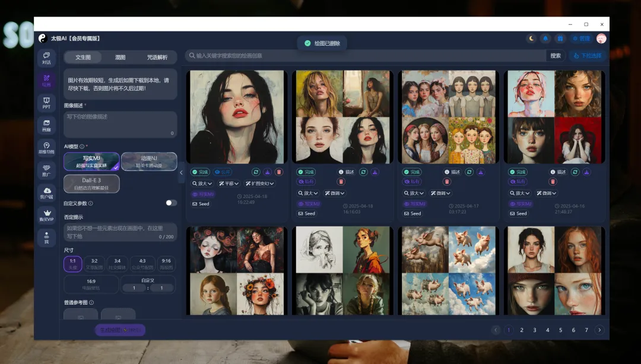
Task: Toggle 私有 visibility on 2025-04-16 drawing
Action: (x=519, y=181)
